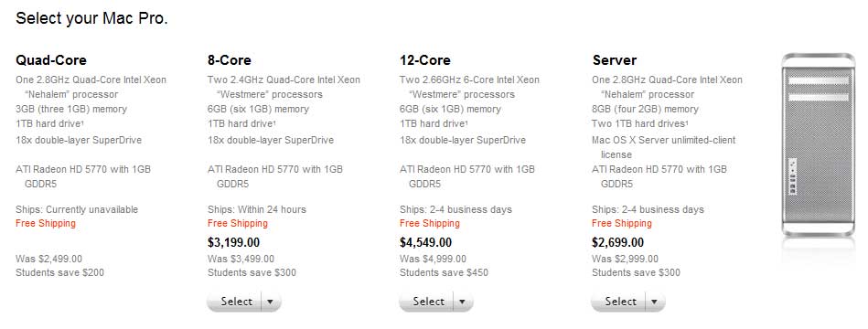
Task: Hit Select for the Server configuration
Action: tap(618, 302)
